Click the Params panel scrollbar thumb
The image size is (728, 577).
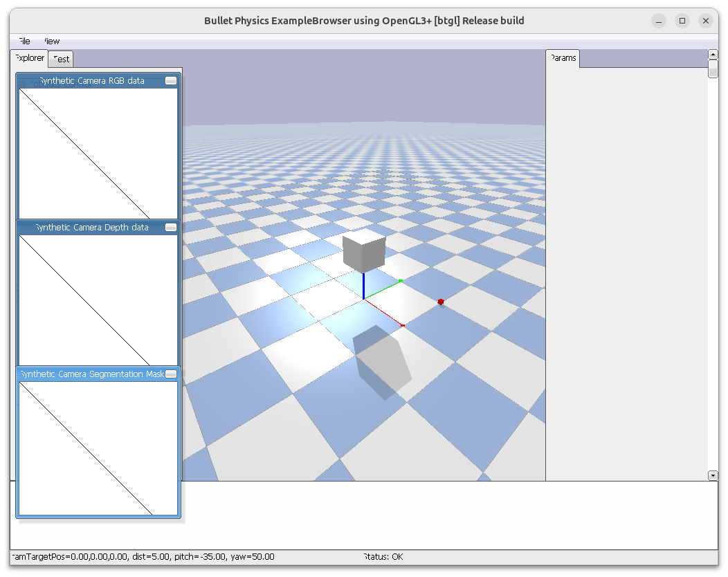(713, 69)
